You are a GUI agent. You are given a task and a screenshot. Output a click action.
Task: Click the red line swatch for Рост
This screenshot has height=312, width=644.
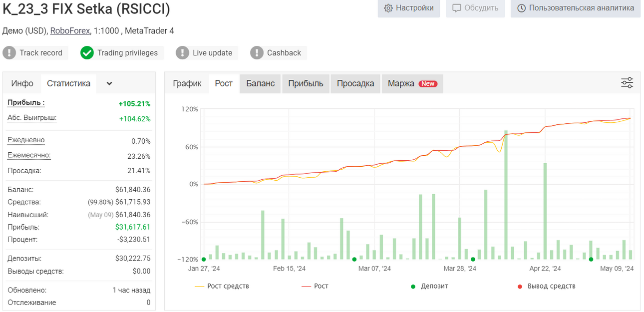[307, 287]
